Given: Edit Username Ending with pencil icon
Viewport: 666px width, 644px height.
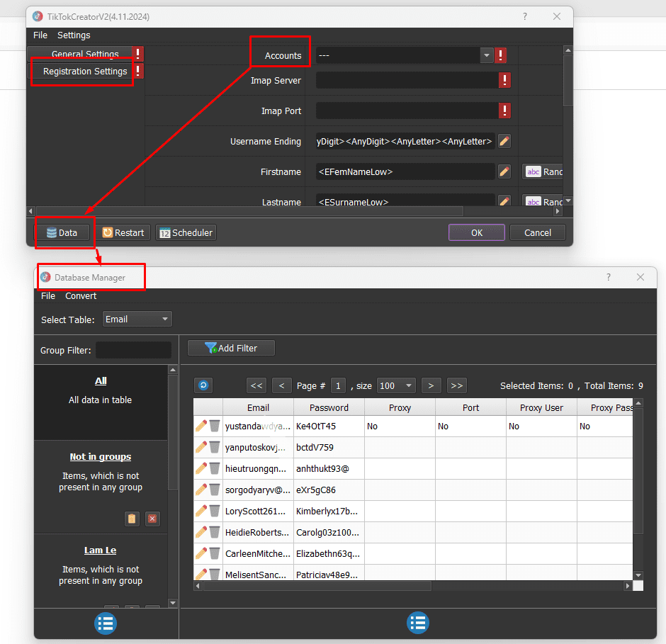Looking at the screenshot, I should pyautogui.click(x=504, y=141).
